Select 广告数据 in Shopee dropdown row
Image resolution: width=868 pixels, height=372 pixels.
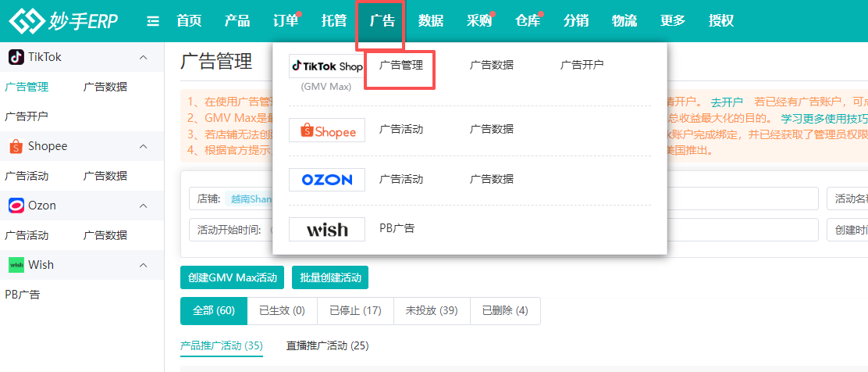[x=492, y=129]
